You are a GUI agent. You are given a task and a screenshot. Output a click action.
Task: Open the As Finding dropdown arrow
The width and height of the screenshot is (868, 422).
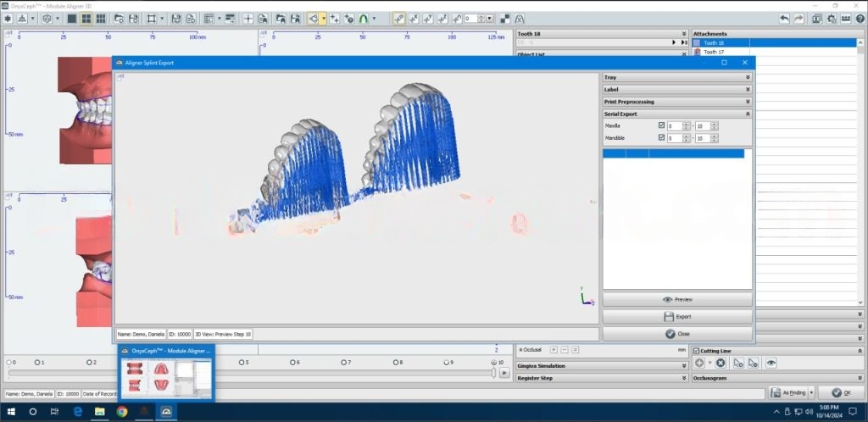click(x=811, y=393)
